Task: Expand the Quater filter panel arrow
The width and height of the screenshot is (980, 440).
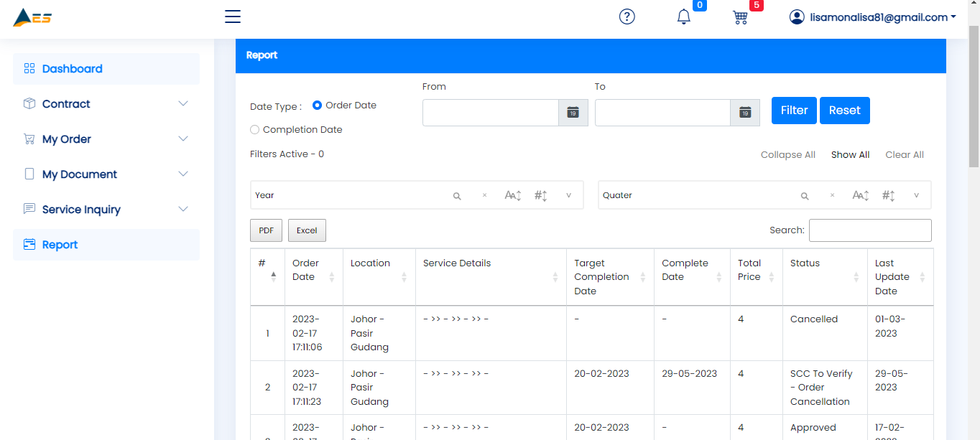Action: (916, 195)
